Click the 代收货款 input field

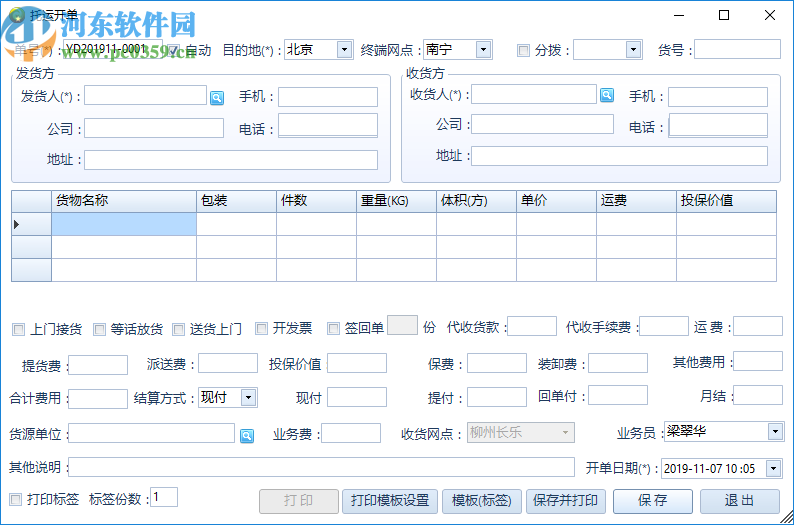pos(532,326)
